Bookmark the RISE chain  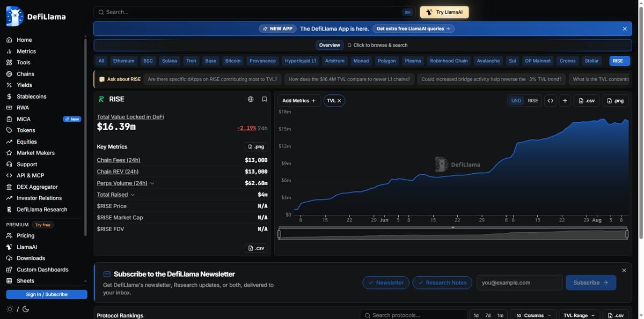click(x=265, y=99)
